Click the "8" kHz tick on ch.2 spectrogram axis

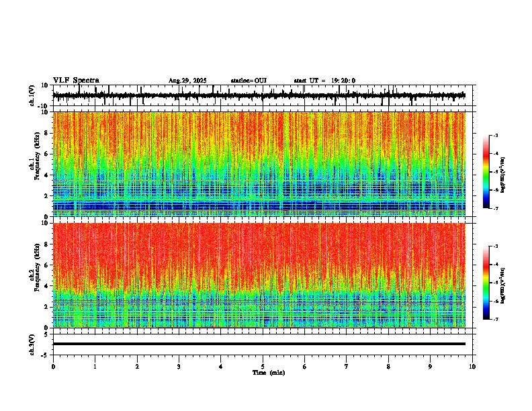pos(47,244)
